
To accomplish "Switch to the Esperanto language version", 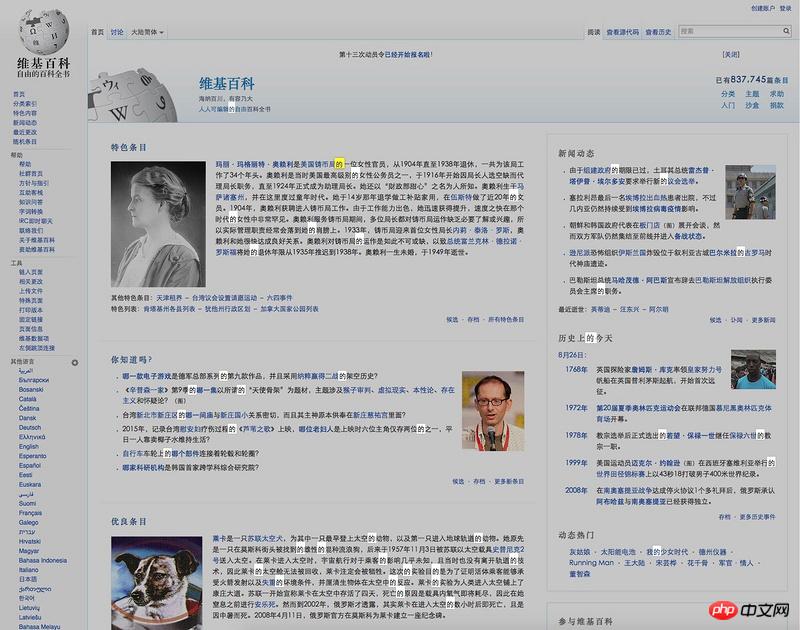I will 33,456.
